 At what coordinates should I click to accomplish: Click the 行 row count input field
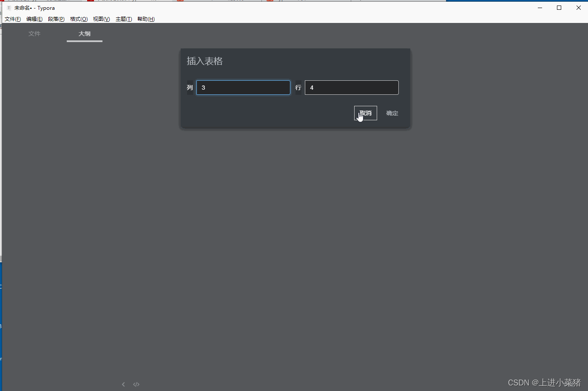click(x=352, y=88)
